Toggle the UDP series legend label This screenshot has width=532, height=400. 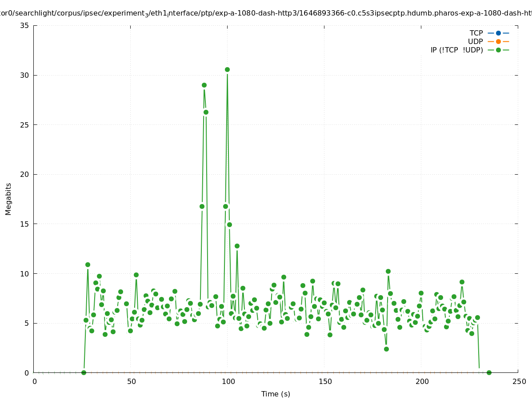[475, 41]
